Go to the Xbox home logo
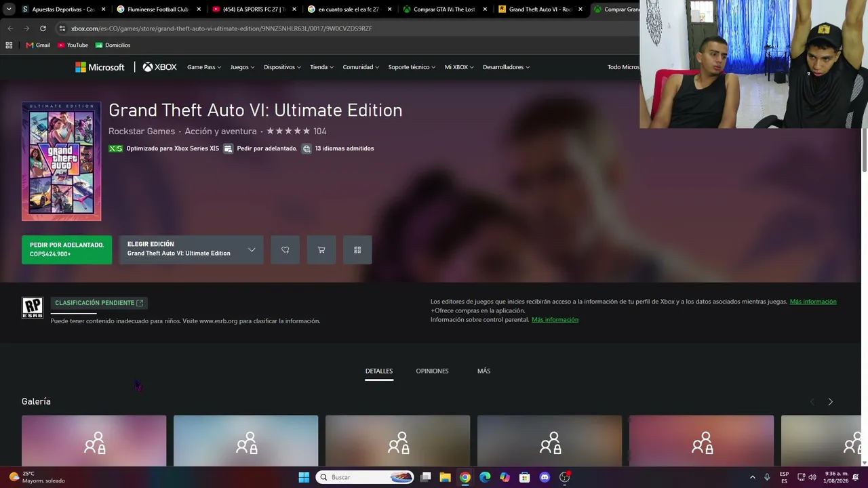This screenshot has width=868, height=488. click(x=160, y=67)
